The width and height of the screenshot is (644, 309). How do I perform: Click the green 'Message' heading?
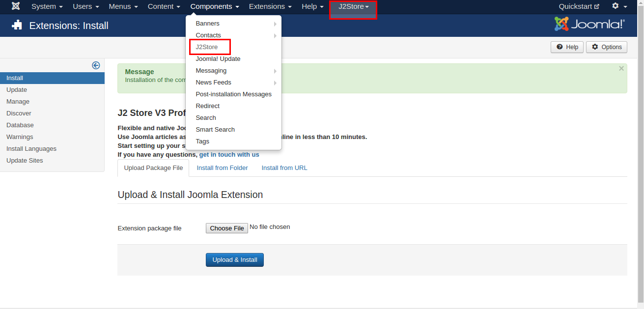(x=140, y=72)
